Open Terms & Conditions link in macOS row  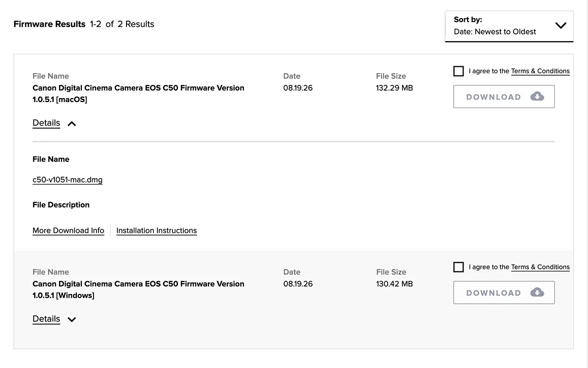(540, 71)
